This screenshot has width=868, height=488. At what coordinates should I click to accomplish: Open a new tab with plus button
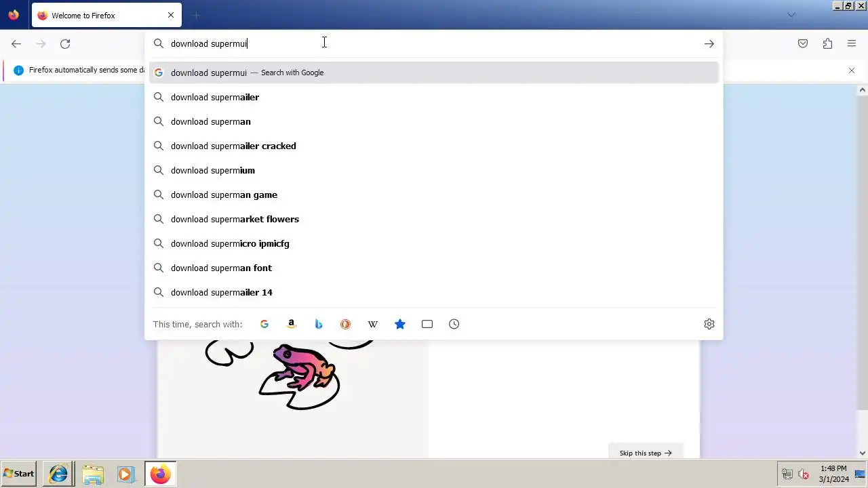pyautogui.click(x=196, y=15)
